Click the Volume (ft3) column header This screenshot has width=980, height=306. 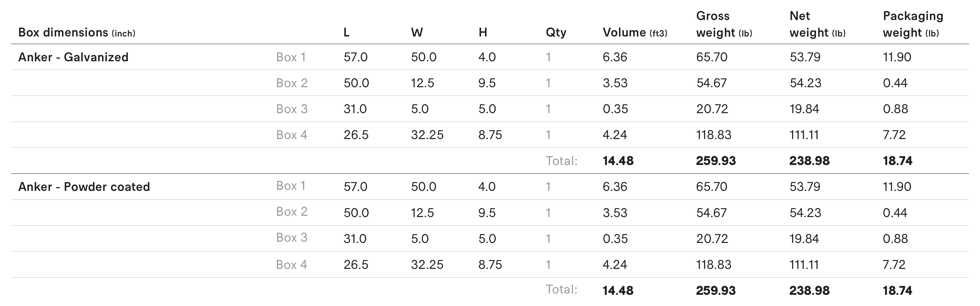point(635,33)
